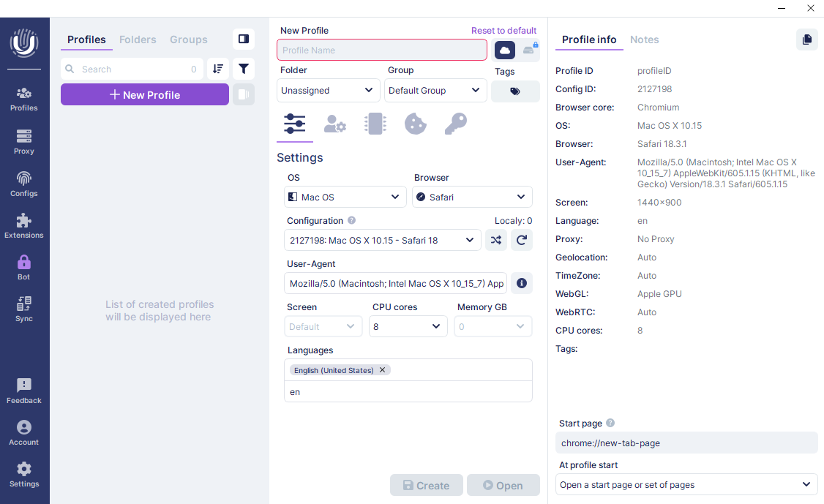Click the Profile Name input field
The image size is (824, 504).
point(381,50)
